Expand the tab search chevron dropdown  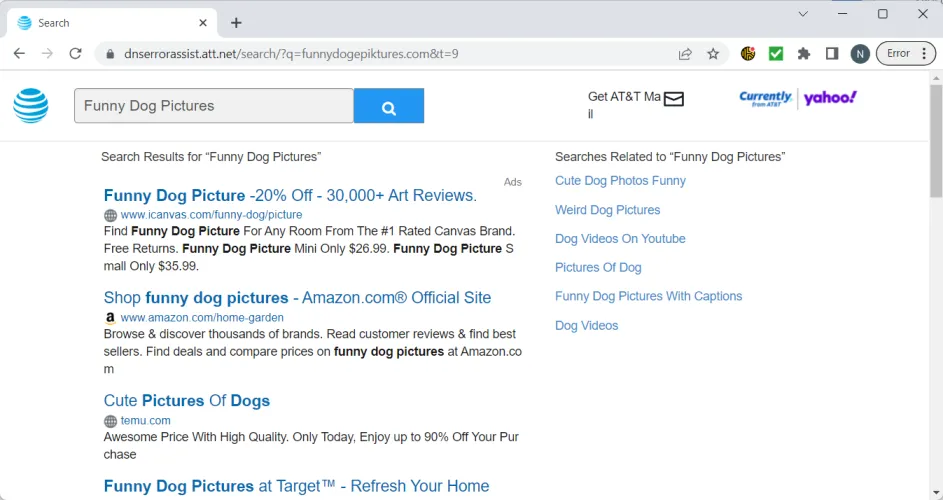(x=803, y=14)
